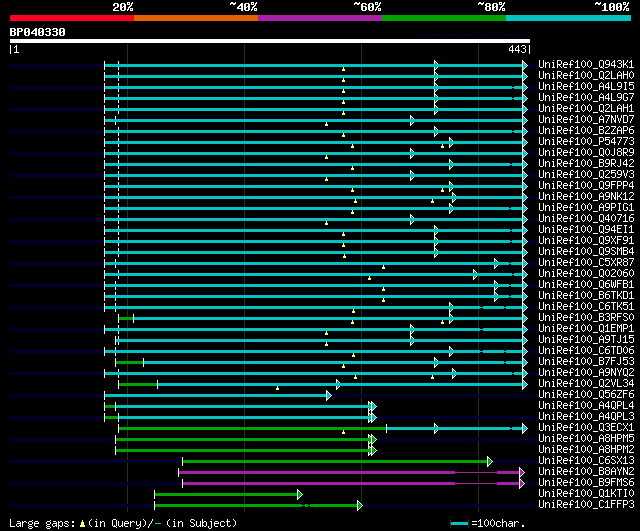
Task: Click the purple ~60% identity color segment
Action: pos(320,18)
